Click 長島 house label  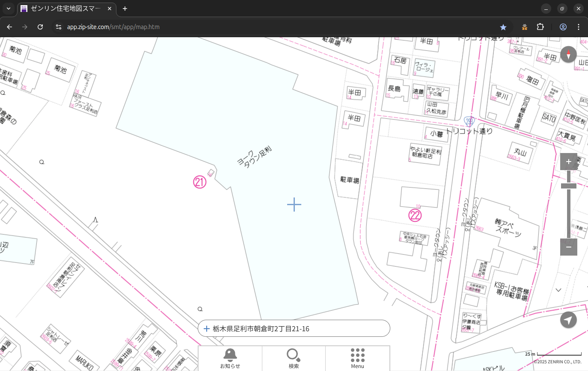tap(394, 88)
